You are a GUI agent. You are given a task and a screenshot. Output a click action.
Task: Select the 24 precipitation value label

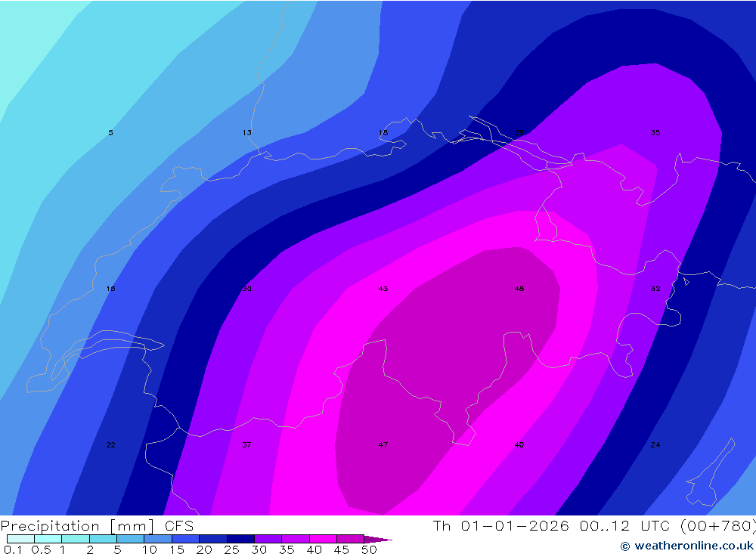click(655, 445)
